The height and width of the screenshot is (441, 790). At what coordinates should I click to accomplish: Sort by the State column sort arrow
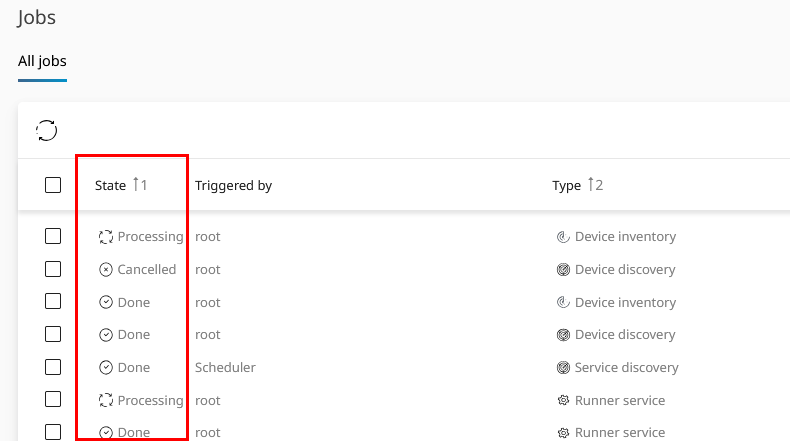[x=136, y=185]
